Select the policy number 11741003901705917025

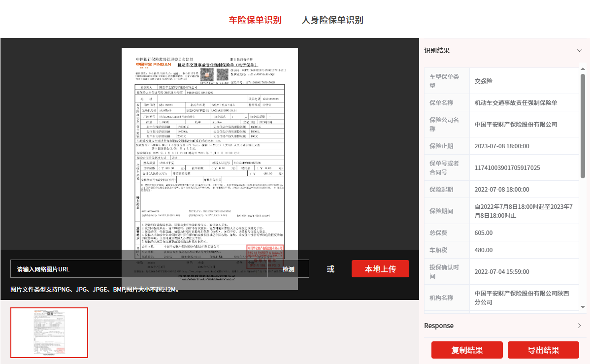(507, 168)
